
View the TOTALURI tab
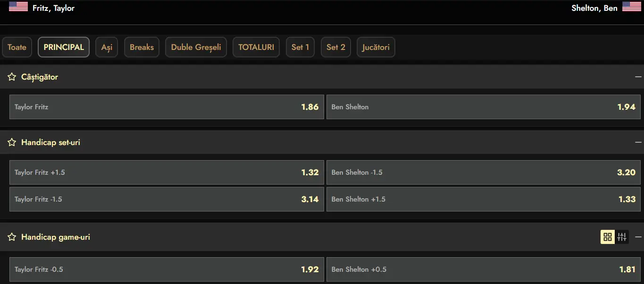click(x=256, y=47)
